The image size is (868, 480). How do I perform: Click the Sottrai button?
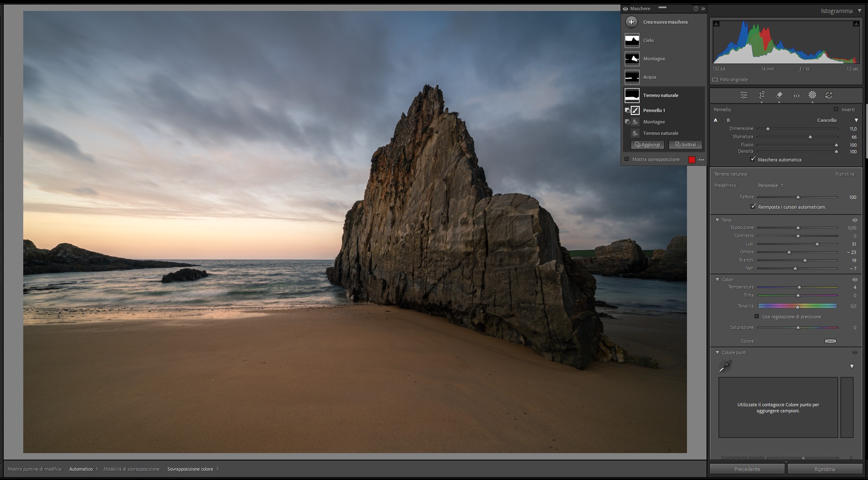pyautogui.click(x=685, y=145)
